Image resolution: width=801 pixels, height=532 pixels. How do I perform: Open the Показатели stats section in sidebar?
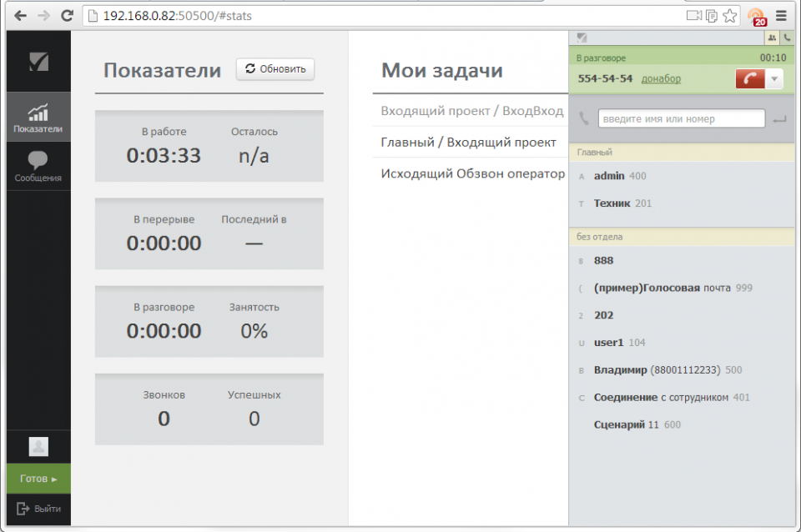coord(38,118)
